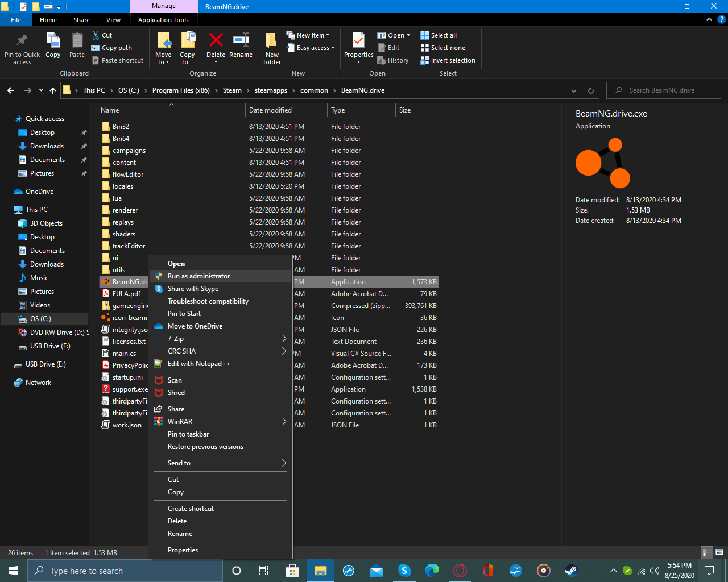This screenshot has height=582, width=728.
Task: Choose Troubleshoot compatibility menu entry
Action: 221,301
